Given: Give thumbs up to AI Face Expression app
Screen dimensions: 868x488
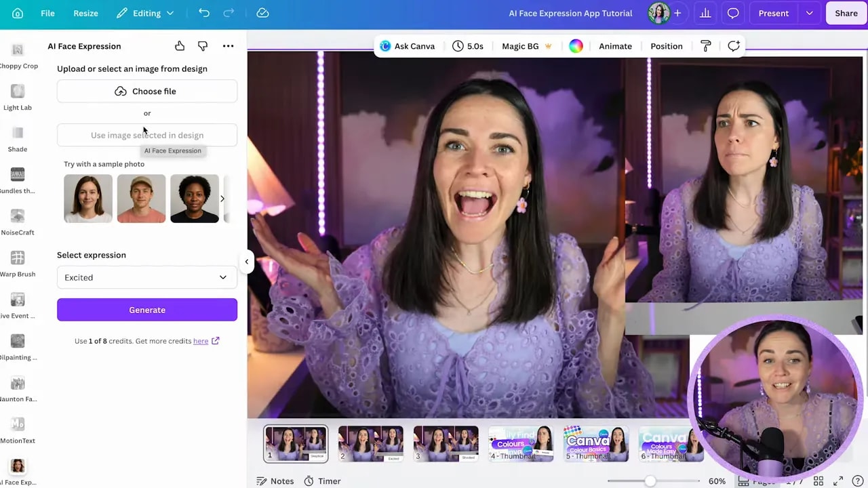Looking at the screenshot, I should [180, 46].
